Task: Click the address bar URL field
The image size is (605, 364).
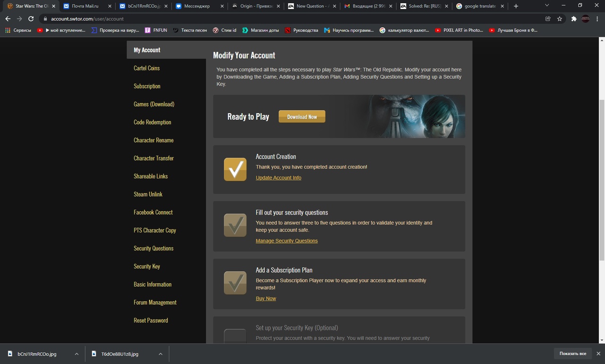Action: point(293,19)
